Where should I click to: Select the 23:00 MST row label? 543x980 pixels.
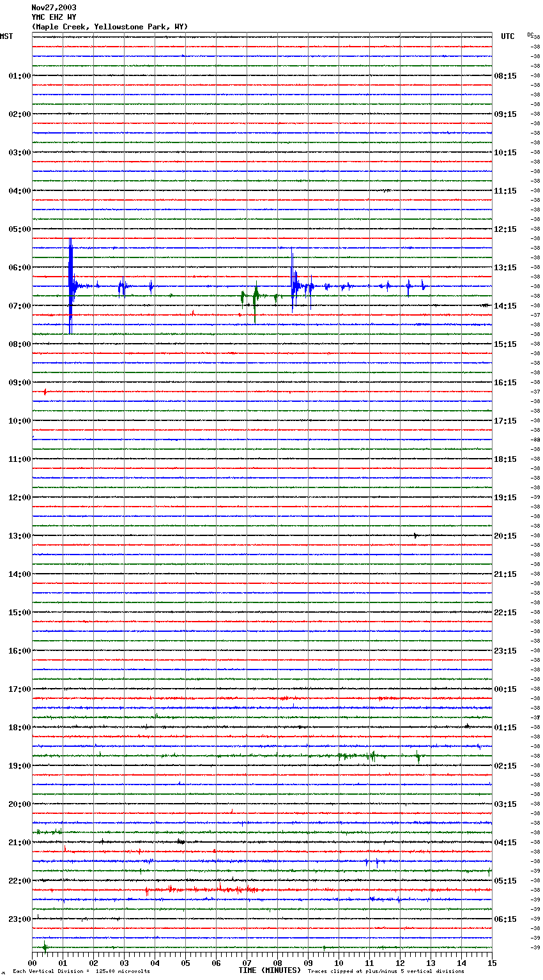pos(20,919)
